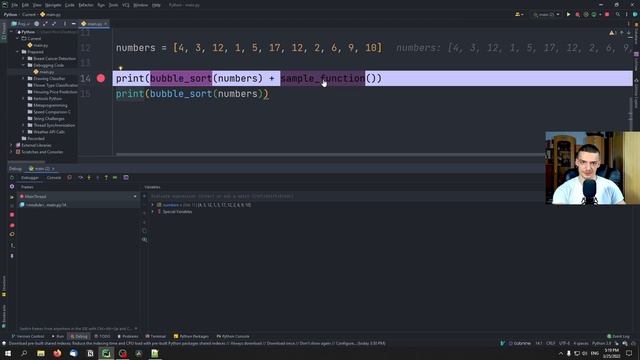Collapse the Debugging Code folder
The height and width of the screenshot is (360, 640).
coord(23,65)
